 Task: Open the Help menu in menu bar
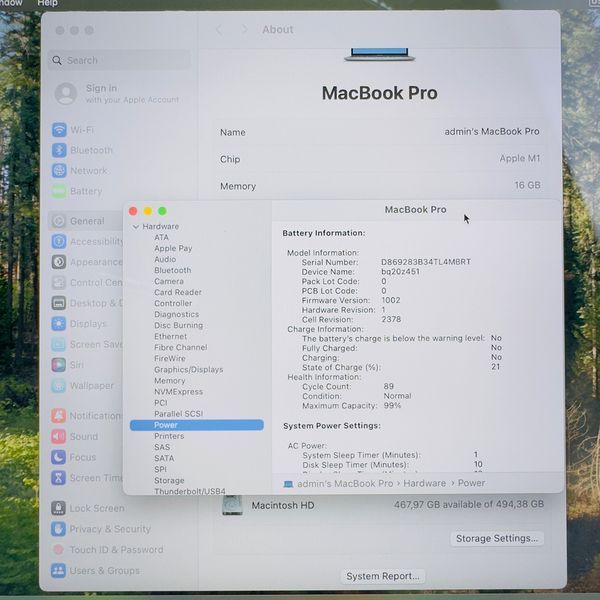(x=47, y=3)
